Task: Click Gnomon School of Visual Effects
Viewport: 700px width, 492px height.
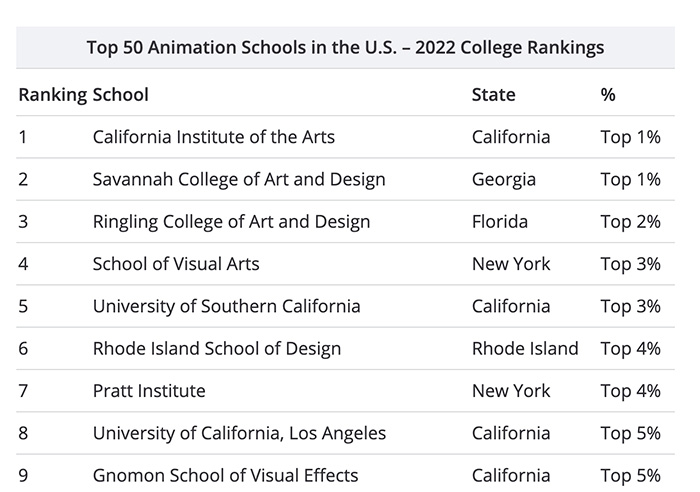Action: (x=225, y=475)
